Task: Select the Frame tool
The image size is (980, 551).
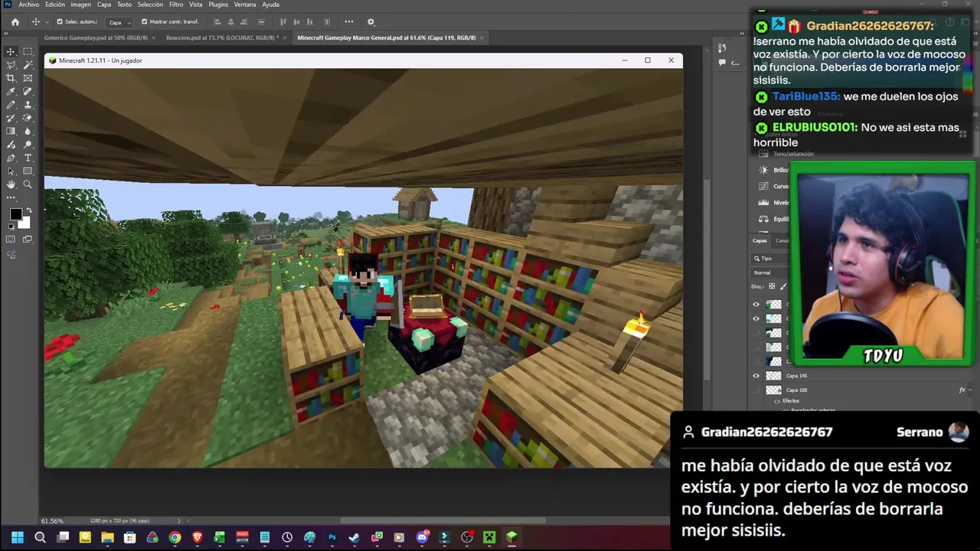Action: 28,78
